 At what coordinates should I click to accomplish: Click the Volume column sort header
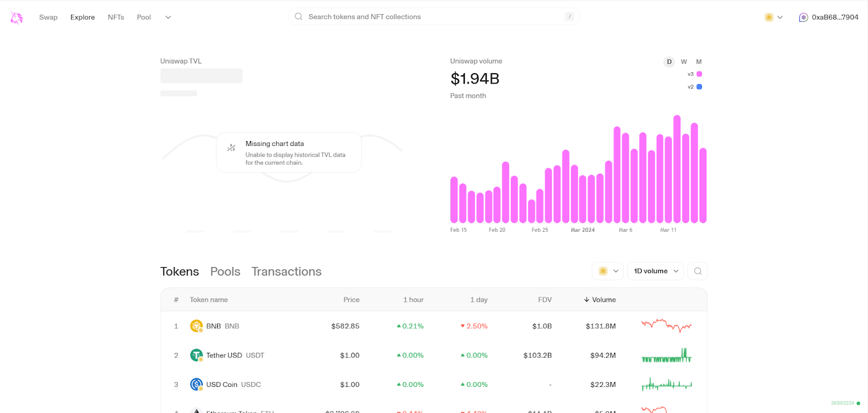(600, 300)
